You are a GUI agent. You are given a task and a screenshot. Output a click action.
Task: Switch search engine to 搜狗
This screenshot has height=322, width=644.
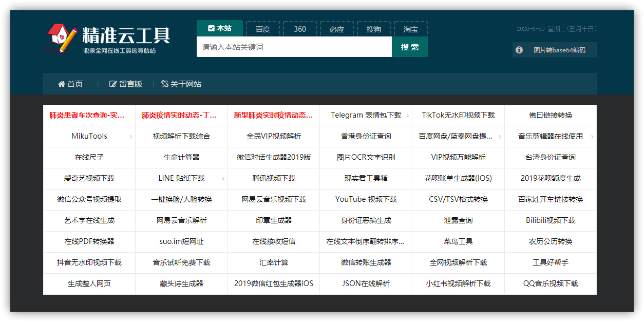(x=374, y=29)
